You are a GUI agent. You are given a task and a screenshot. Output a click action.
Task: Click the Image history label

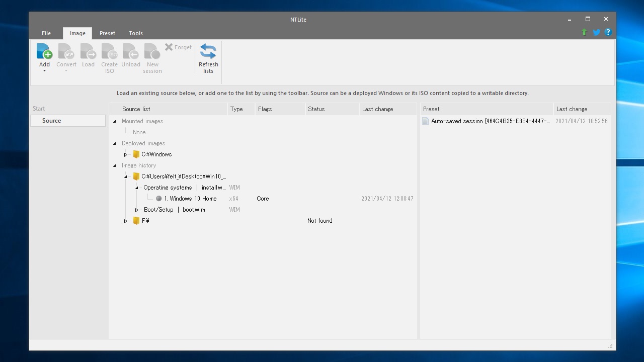click(x=139, y=165)
